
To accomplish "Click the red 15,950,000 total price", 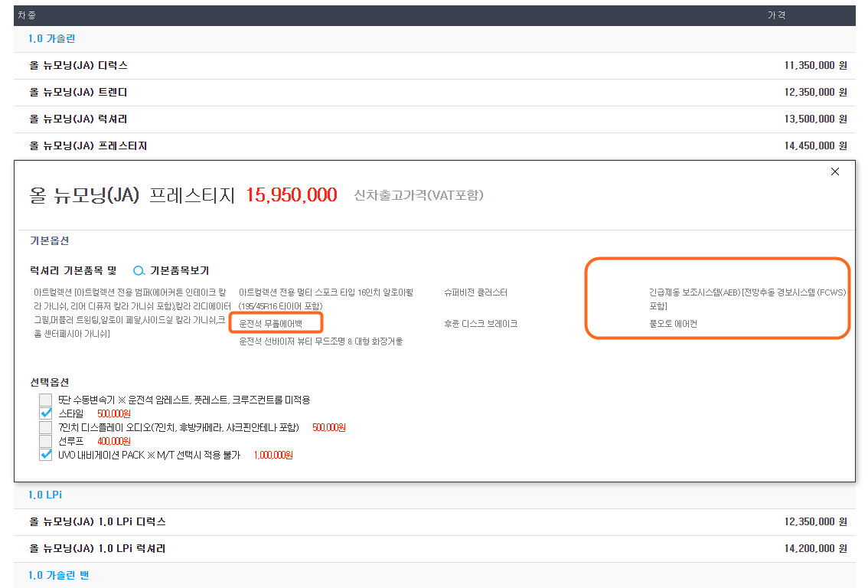I will point(291,195).
